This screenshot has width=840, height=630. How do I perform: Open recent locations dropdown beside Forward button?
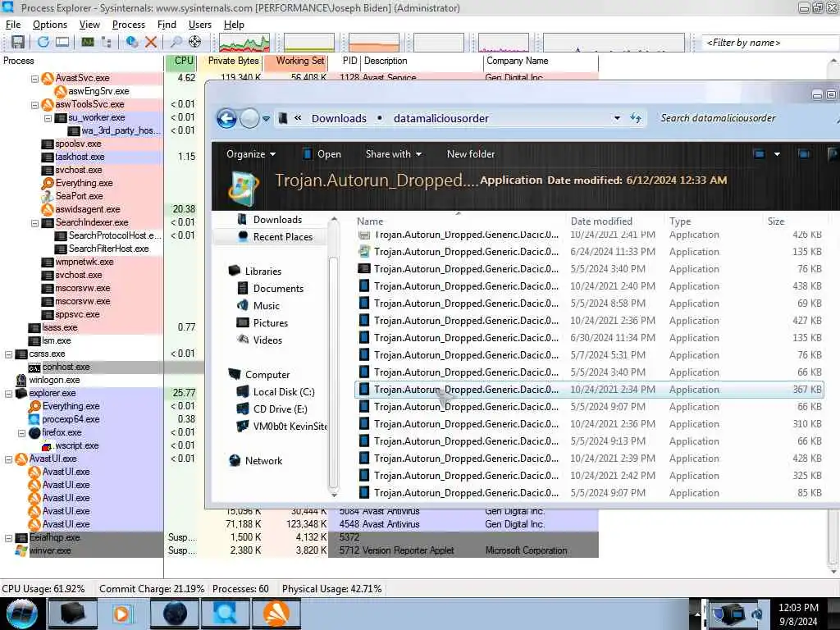click(x=267, y=119)
